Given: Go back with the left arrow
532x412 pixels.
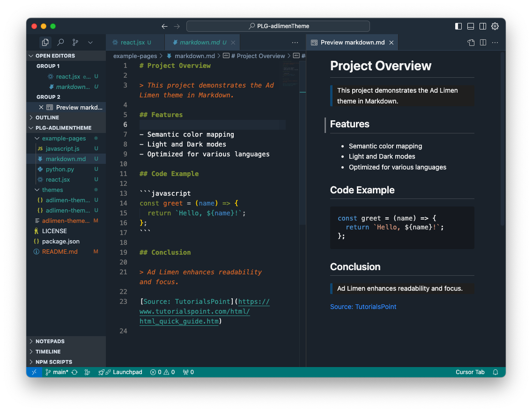Looking at the screenshot, I should (x=164, y=26).
